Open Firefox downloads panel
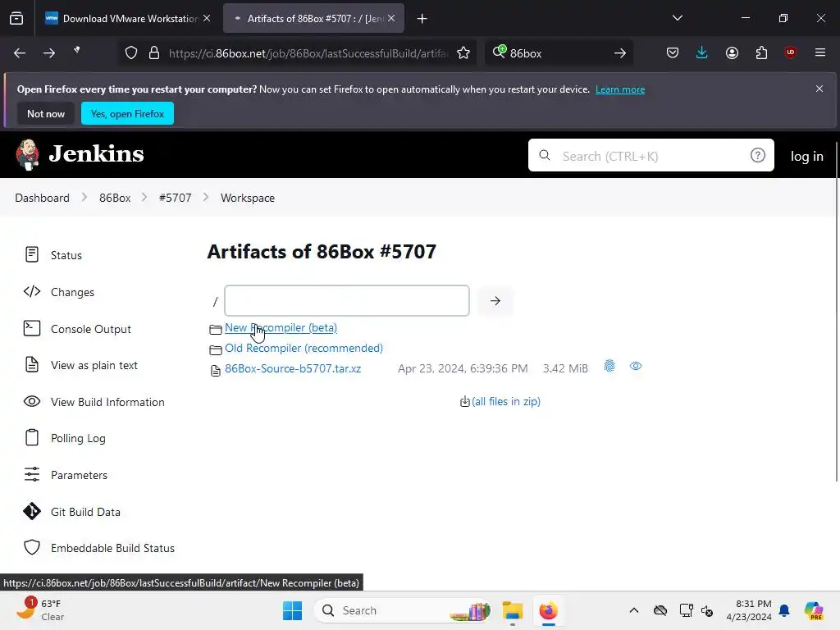Screen dimensions: 840x630 pyautogui.click(x=702, y=52)
